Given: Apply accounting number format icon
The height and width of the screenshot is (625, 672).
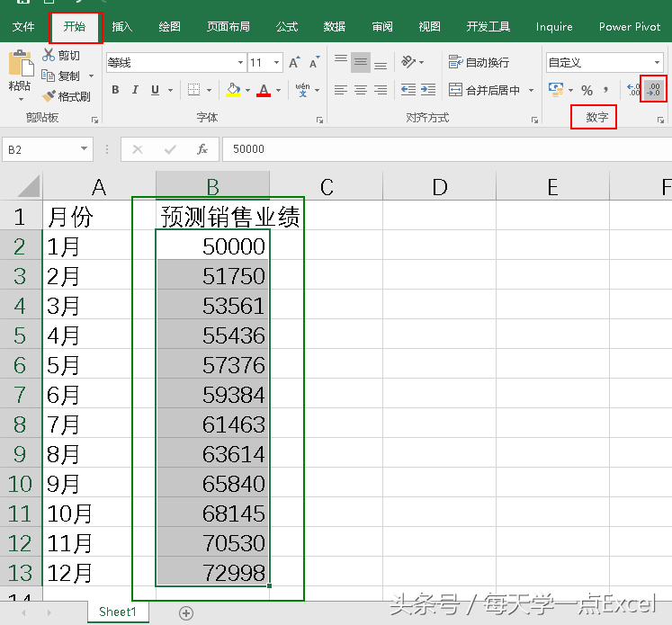Looking at the screenshot, I should (x=556, y=90).
